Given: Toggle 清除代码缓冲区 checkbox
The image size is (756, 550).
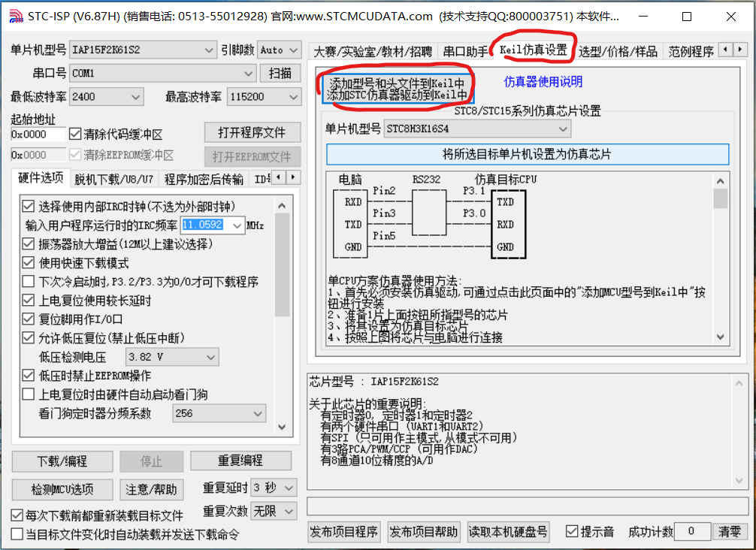Looking at the screenshot, I should (74, 134).
